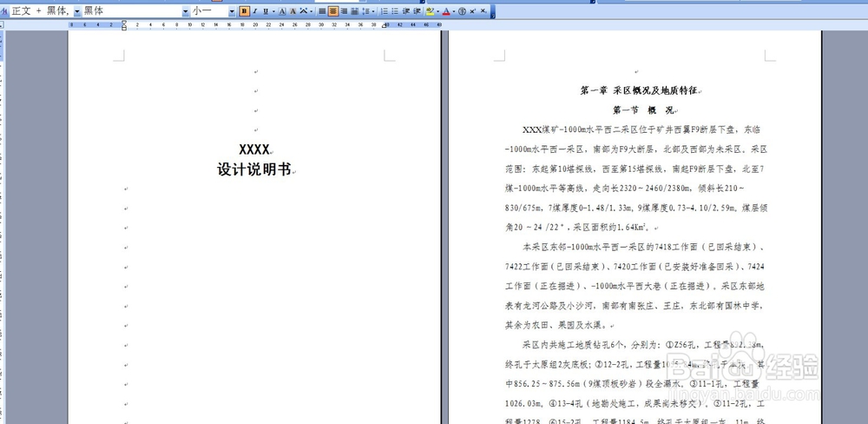Open Styles and Formatting pane icon

[x=3, y=11]
